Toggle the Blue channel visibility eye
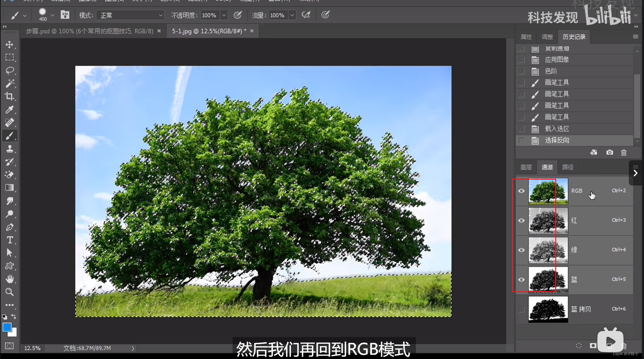The image size is (644, 359). pos(521,280)
